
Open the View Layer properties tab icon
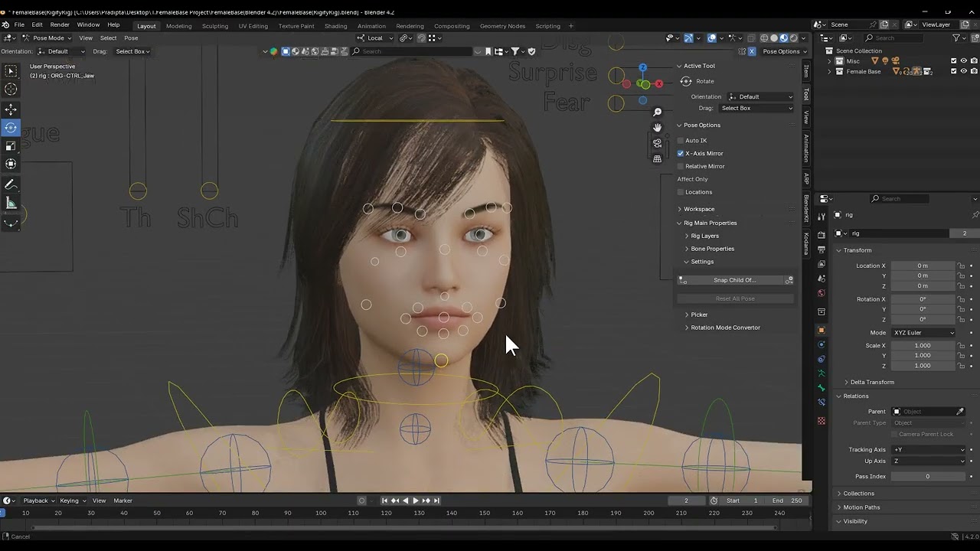tap(822, 264)
